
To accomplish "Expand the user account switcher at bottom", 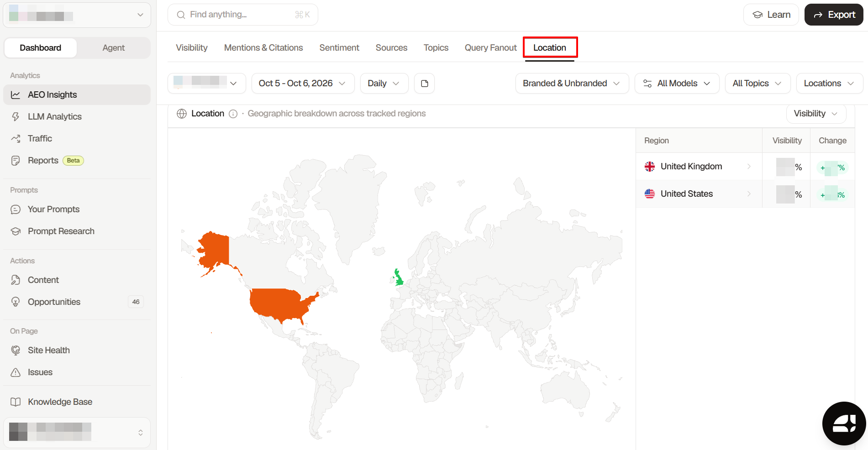I will click(x=77, y=432).
